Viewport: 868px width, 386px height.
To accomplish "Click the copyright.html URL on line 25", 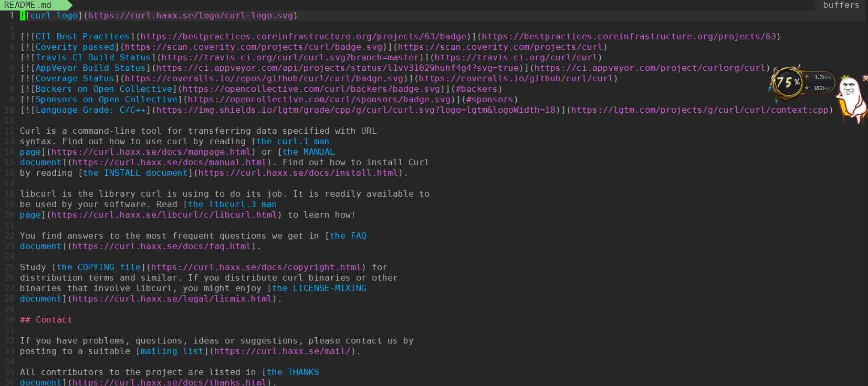I will [256, 267].
